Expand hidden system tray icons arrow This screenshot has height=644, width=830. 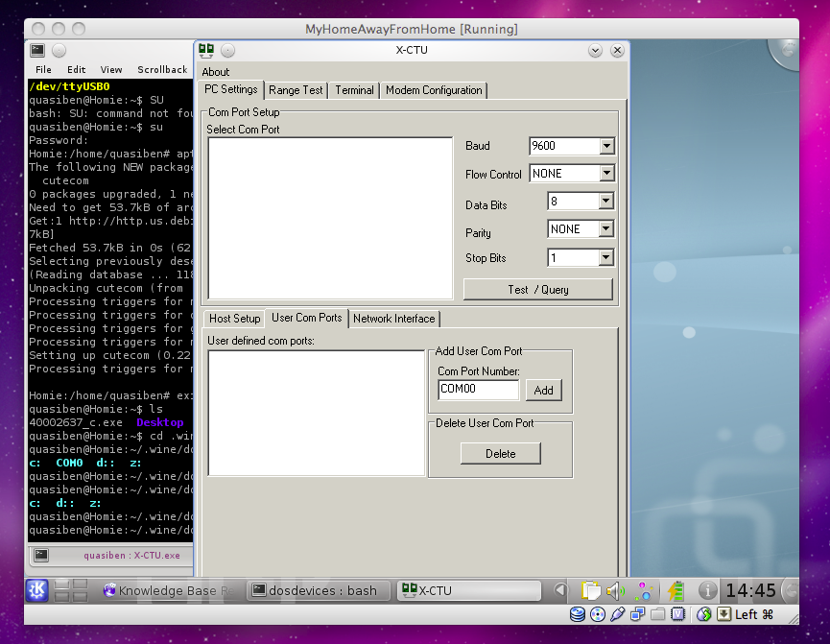tap(560, 590)
